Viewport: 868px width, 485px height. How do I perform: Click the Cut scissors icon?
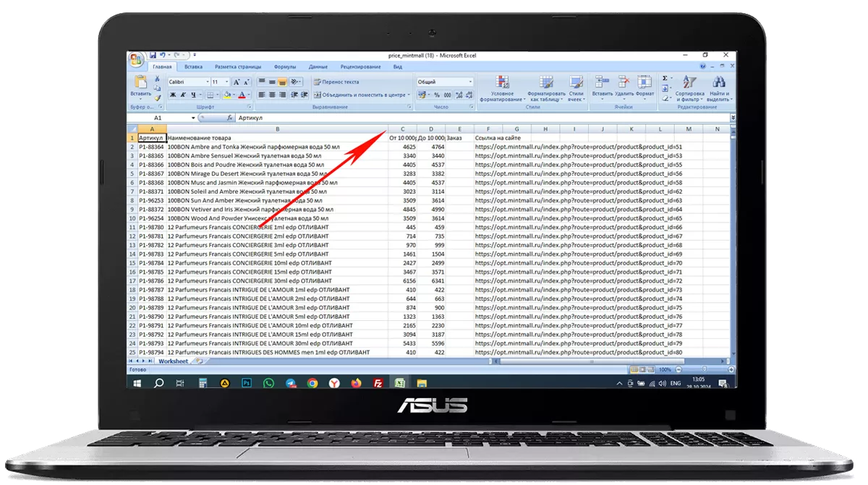(157, 79)
